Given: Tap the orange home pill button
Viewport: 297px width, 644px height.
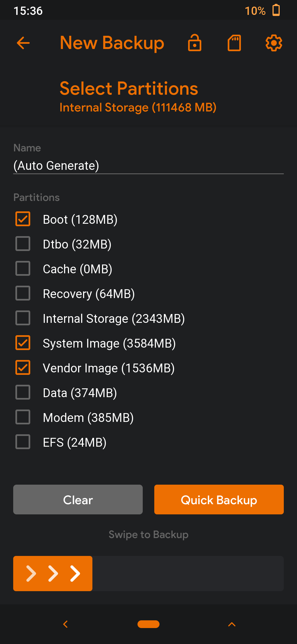Looking at the screenshot, I should click(148, 624).
